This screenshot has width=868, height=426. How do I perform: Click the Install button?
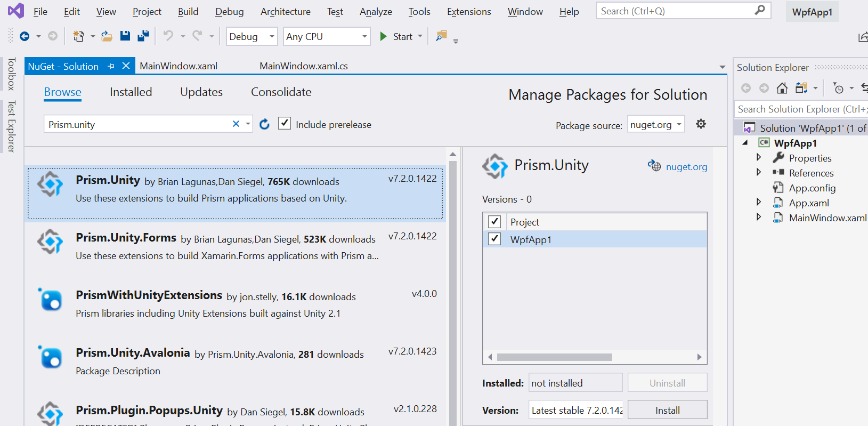tap(667, 410)
